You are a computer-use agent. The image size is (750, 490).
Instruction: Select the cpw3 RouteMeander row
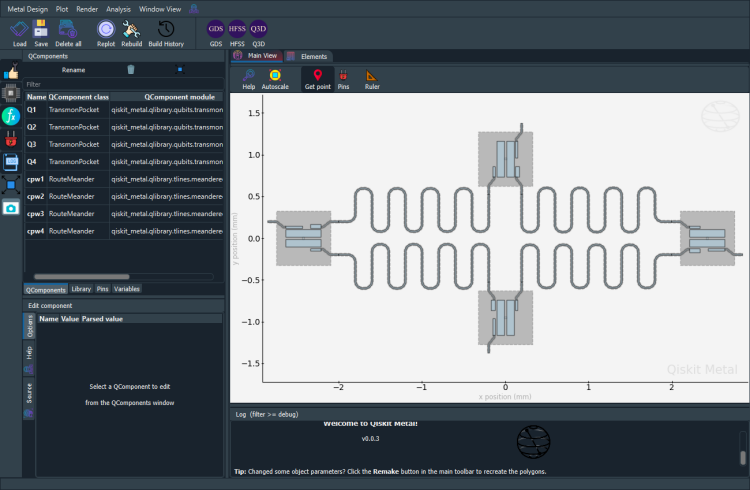(124, 214)
